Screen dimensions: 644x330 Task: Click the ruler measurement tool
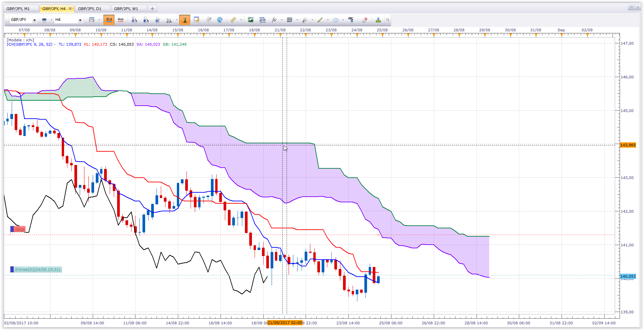[233, 20]
